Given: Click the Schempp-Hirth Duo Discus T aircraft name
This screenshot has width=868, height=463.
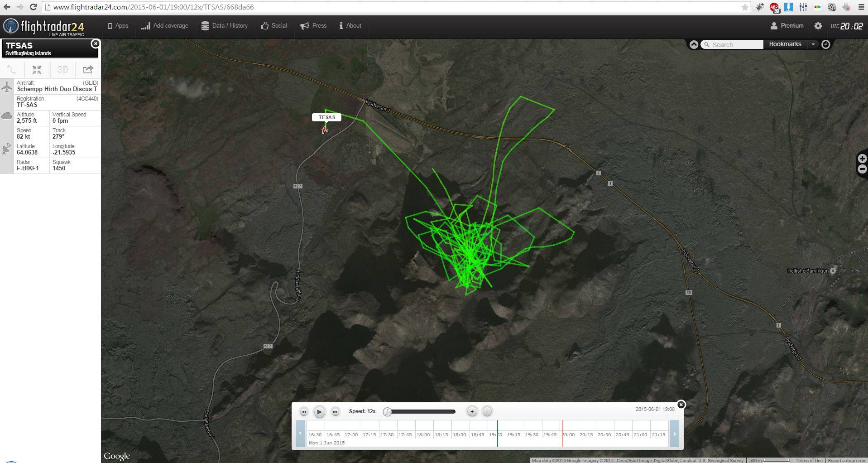Looking at the screenshot, I should (57, 89).
